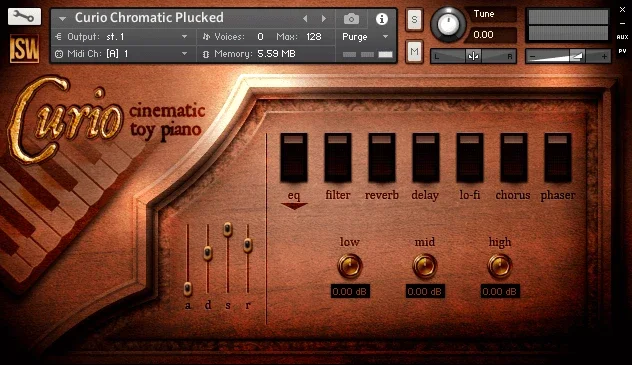This screenshot has width=632, height=365.
Task: Click the volume slider handle
Action: (x=577, y=56)
